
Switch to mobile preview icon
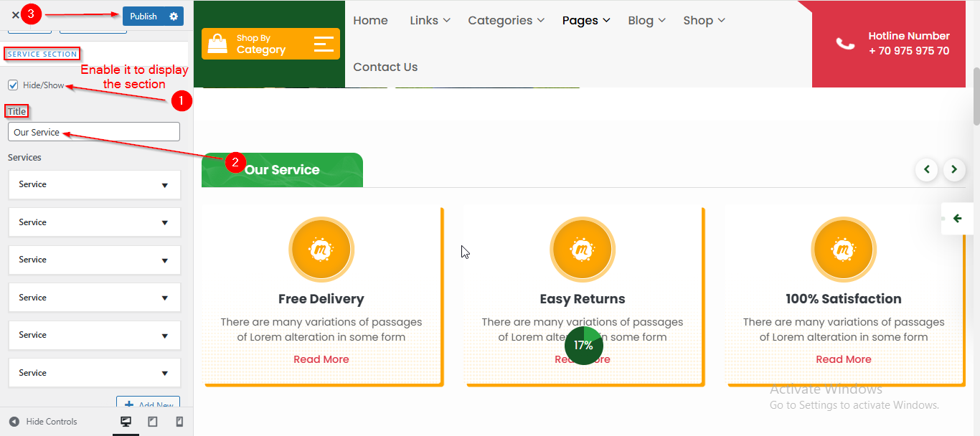(x=179, y=422)
